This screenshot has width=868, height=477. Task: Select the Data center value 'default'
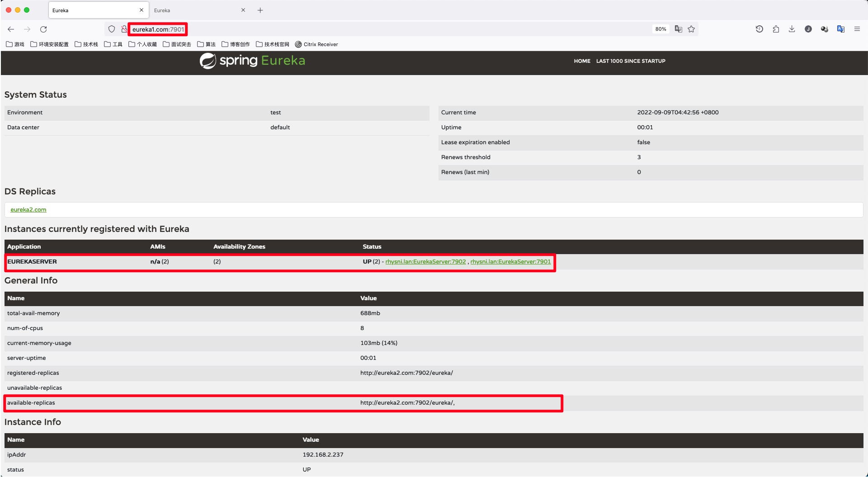tap(280, 128)
